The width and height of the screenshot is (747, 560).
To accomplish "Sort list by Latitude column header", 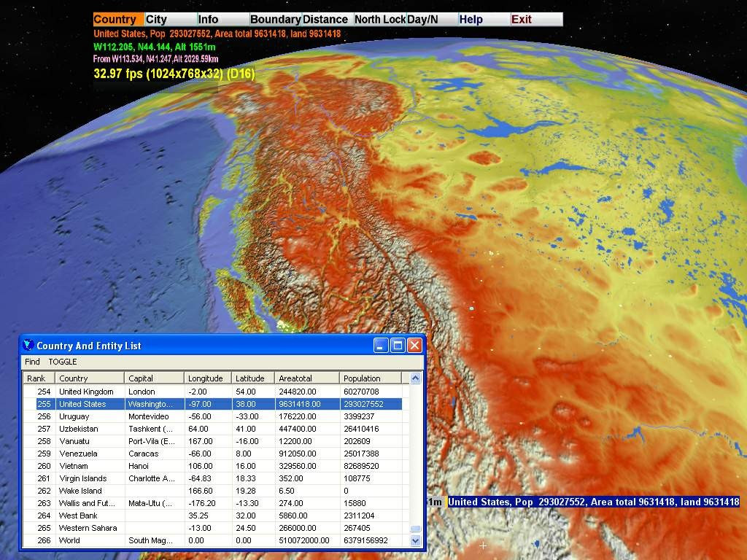I will click(253, 378).
